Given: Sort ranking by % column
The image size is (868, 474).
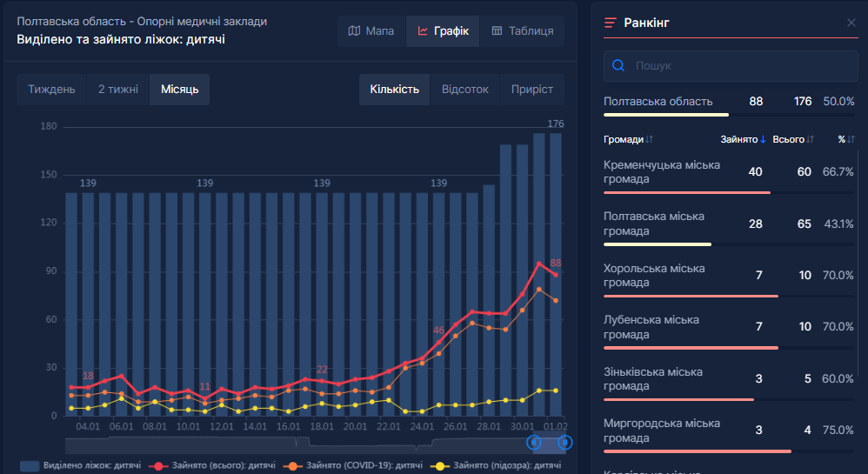Looking at the screenshot, I should coord(846,139).
